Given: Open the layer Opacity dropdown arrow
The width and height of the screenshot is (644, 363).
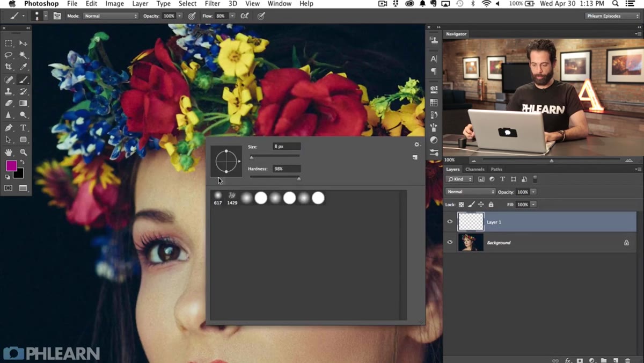Looking at the screenshot, I should (x=533, y=192).
